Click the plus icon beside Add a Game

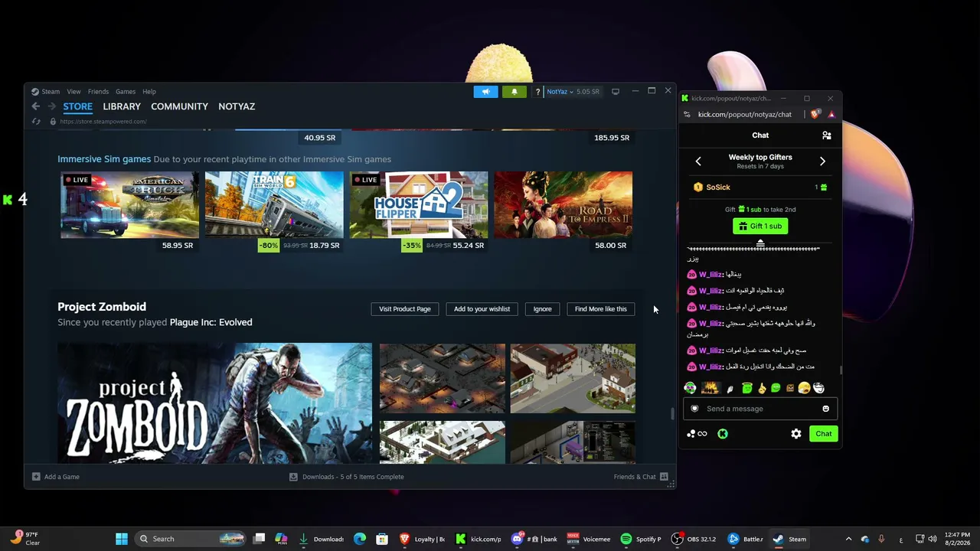pyautogui.click(x=36, y=477)
